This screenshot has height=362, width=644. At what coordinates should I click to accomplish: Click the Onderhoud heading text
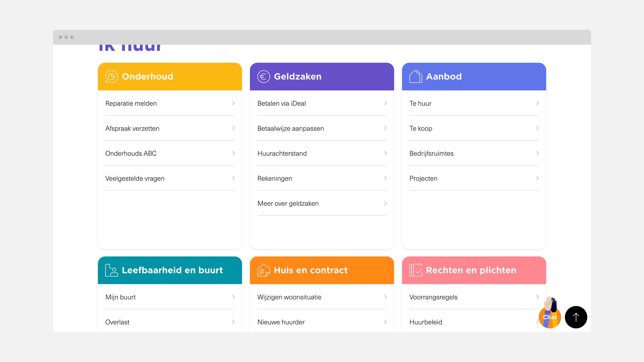point(147,76)
